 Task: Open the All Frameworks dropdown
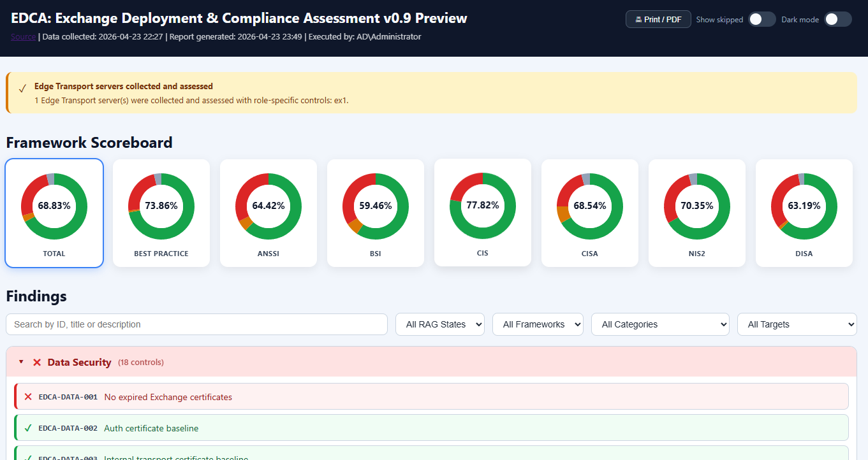tap(538, 324)
